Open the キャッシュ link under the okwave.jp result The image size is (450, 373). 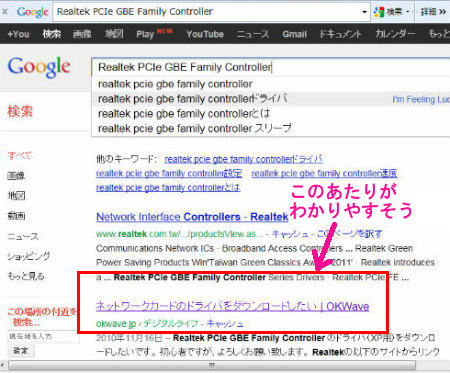(225, 323)
